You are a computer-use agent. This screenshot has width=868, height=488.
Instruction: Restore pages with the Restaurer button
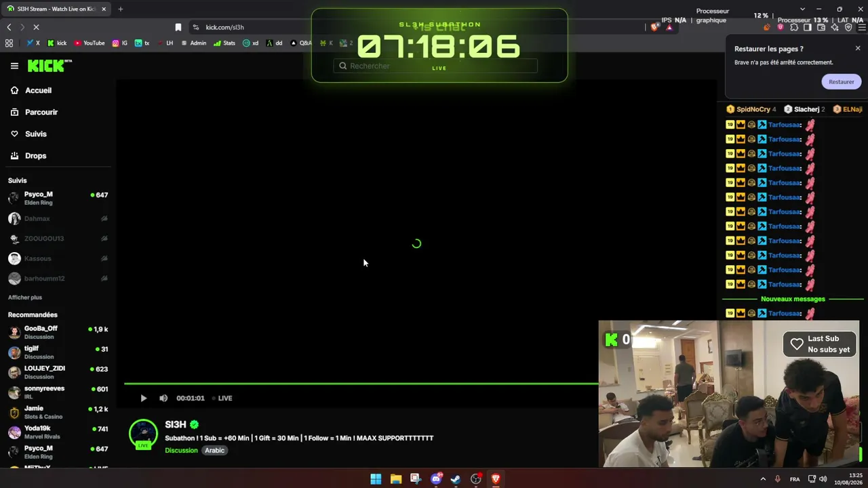tap(841, 82)
